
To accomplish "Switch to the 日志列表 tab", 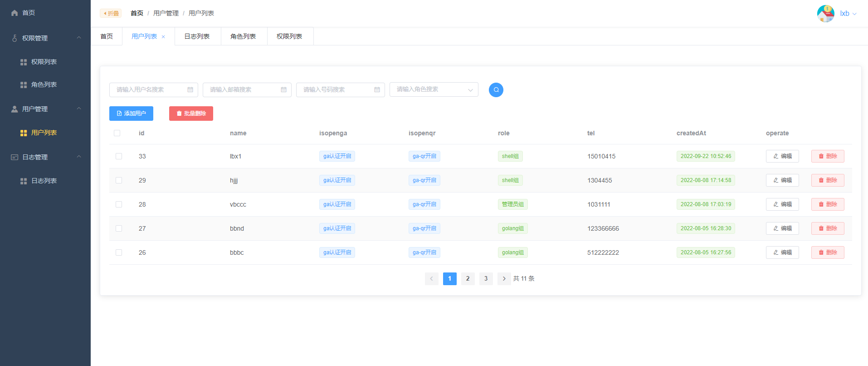I will coord(197,36).
